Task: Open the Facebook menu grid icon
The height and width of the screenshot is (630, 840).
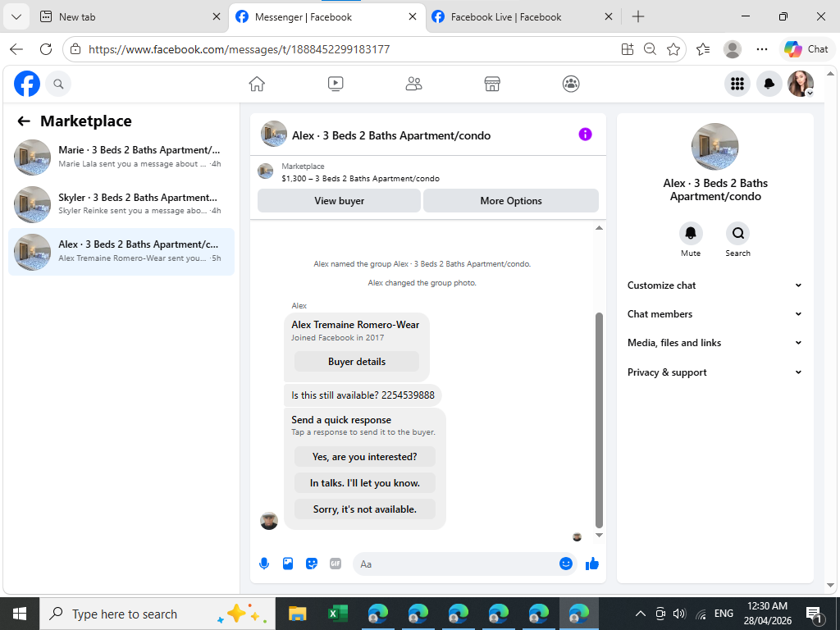Action: click(737, 84)
